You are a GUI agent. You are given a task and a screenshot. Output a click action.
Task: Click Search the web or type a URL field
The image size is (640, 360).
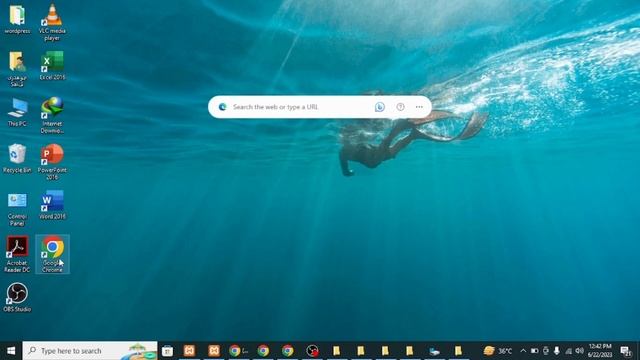(276, 107)
